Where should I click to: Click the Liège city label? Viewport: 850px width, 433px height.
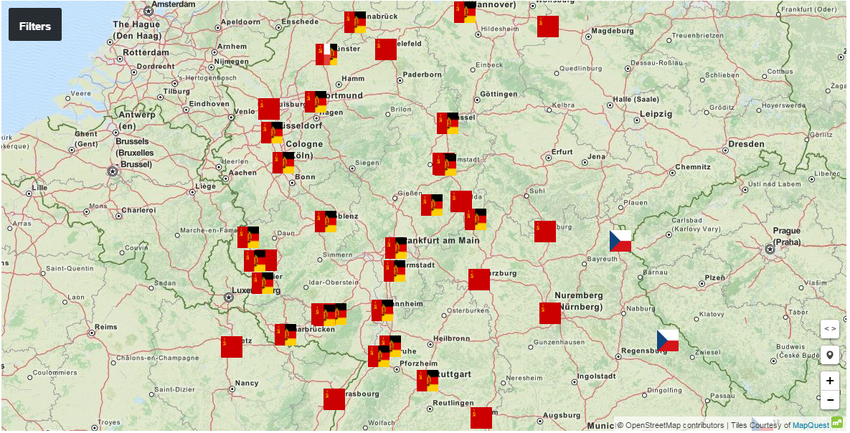coord(206,186)
